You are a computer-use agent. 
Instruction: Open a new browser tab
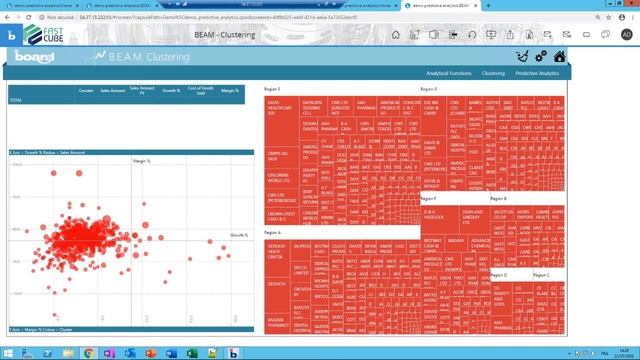[488, 6]
